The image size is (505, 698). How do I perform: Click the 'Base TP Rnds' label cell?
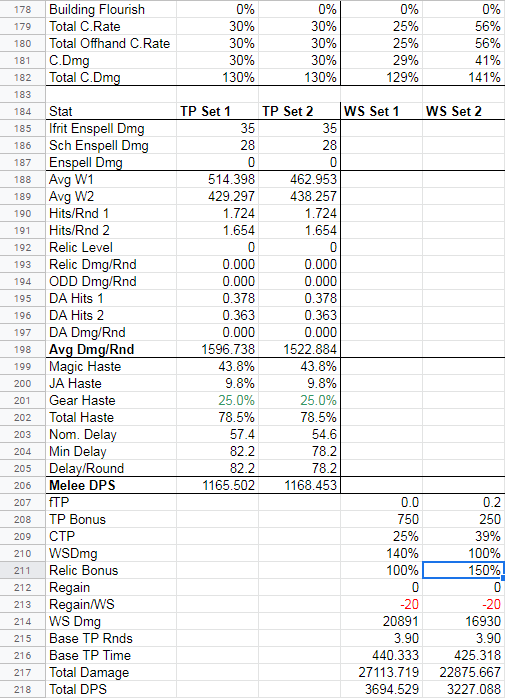click(x=111, y=638)
